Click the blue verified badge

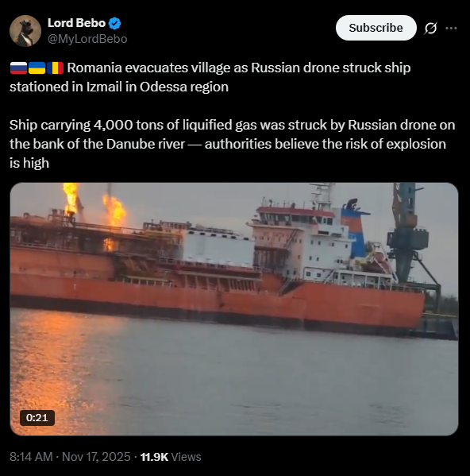coord(114,23)
